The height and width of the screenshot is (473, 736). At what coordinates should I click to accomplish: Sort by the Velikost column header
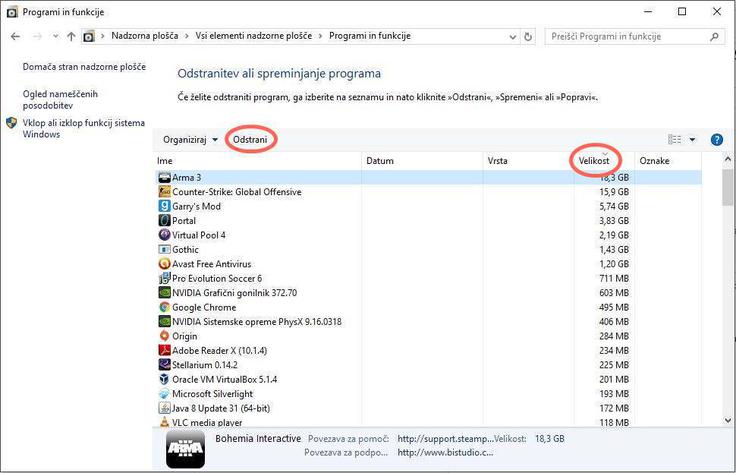604,161
